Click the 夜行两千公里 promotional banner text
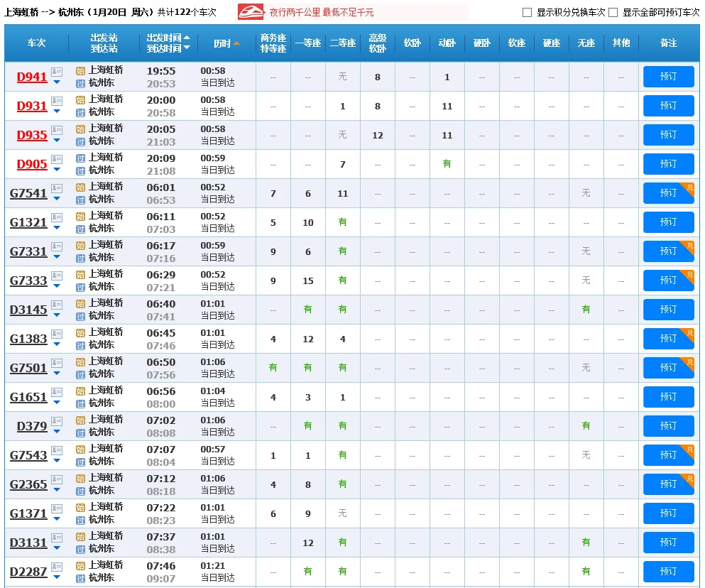Viewport: 705px width, 588px height. [x=322, y=13]
